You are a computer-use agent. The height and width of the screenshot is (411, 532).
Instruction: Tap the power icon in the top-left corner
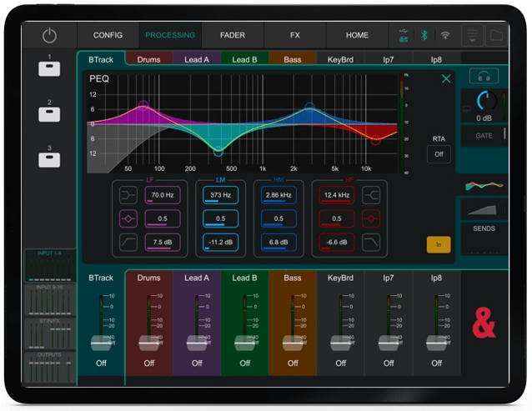tap(49, 36)
